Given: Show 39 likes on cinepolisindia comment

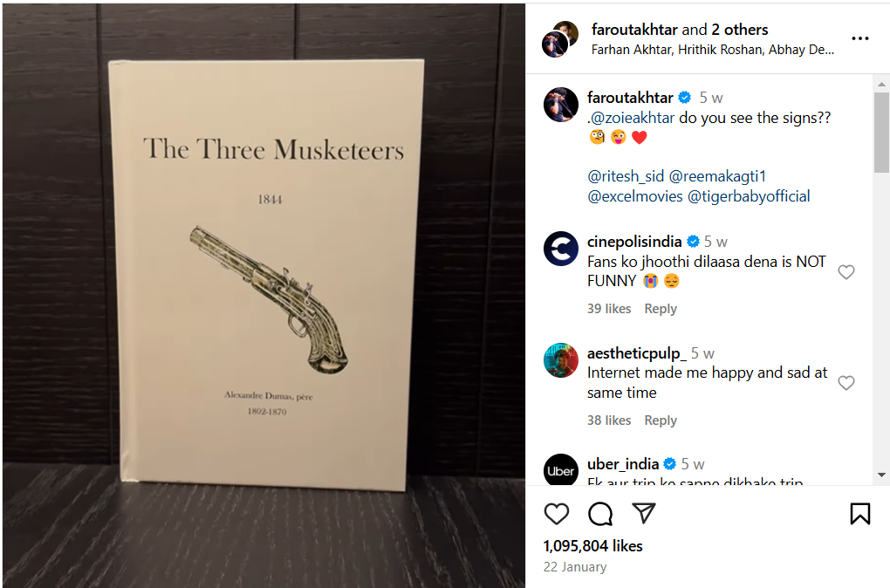Looking at the screenshot, I should [x=609, y=309].
